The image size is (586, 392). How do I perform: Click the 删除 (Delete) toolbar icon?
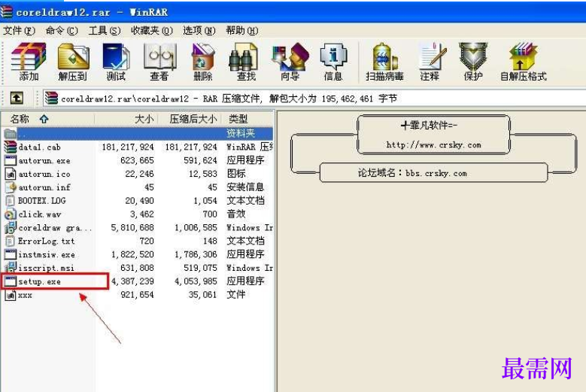point(203,56)
